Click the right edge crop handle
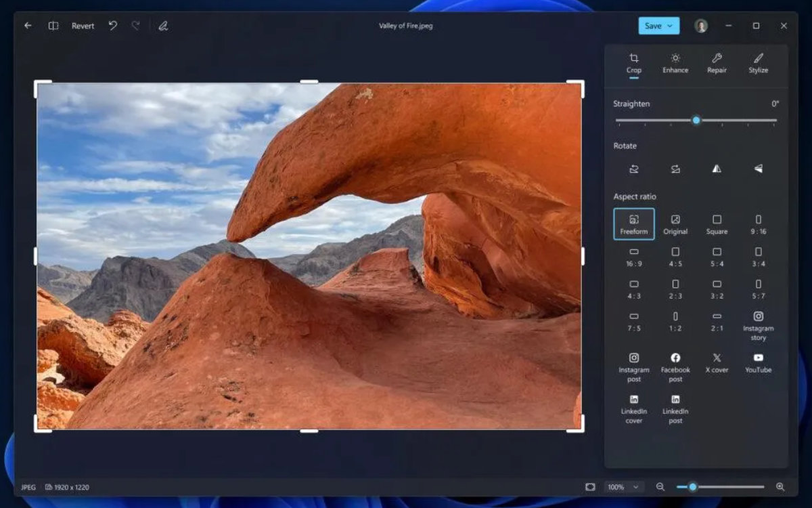Screen dimensions: 812x508 [x=583, y=256]
